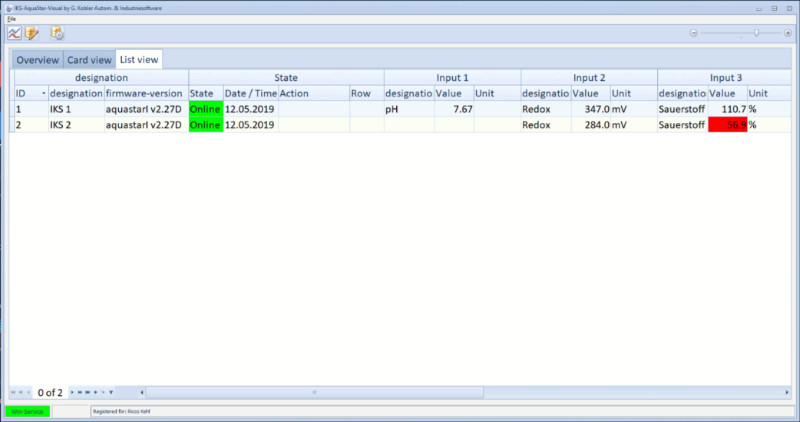Click the filter funnel icon in navigator
800x422 pixels.
point(111,392)
